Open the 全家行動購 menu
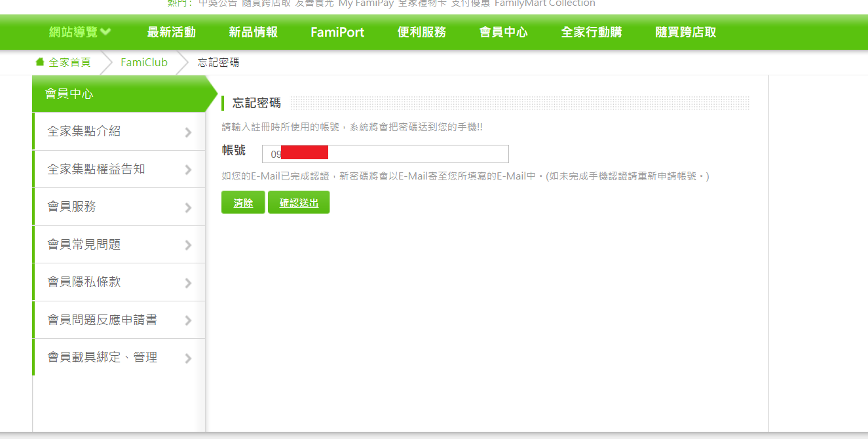 pos(592,32)
